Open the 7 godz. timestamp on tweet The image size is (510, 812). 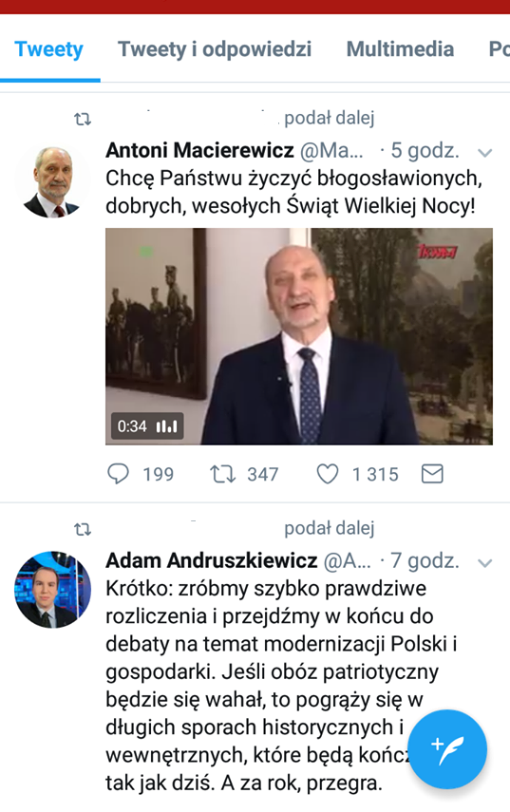click(425, 560)
